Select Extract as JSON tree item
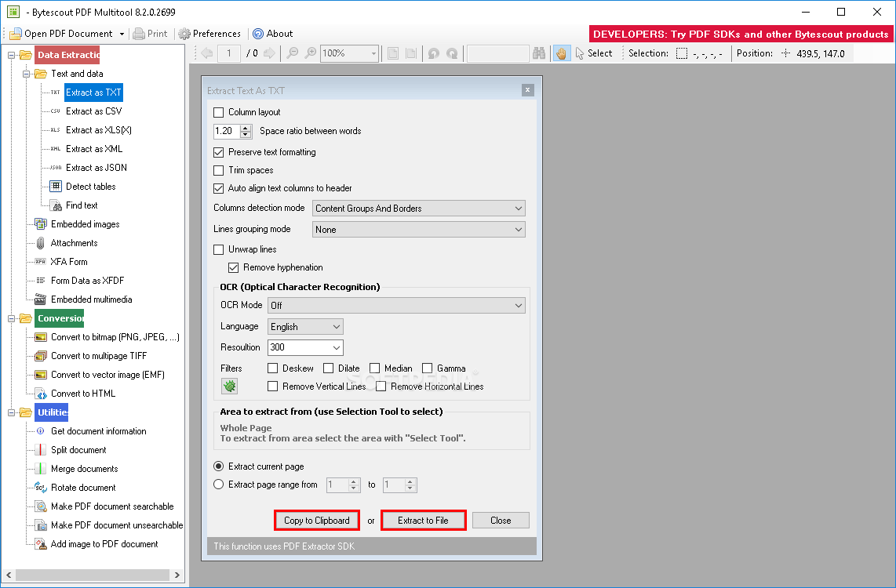896x588 pixels. coord(96,168)
